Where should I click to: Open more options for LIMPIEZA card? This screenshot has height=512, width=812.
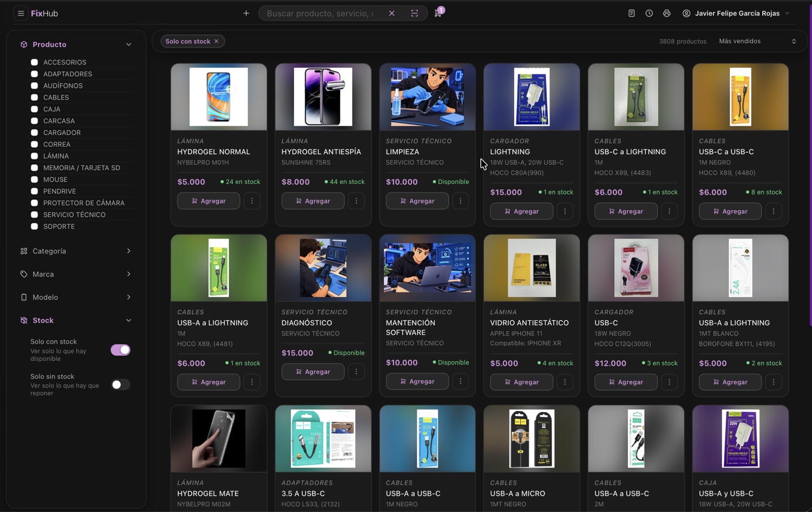point(461,201)
